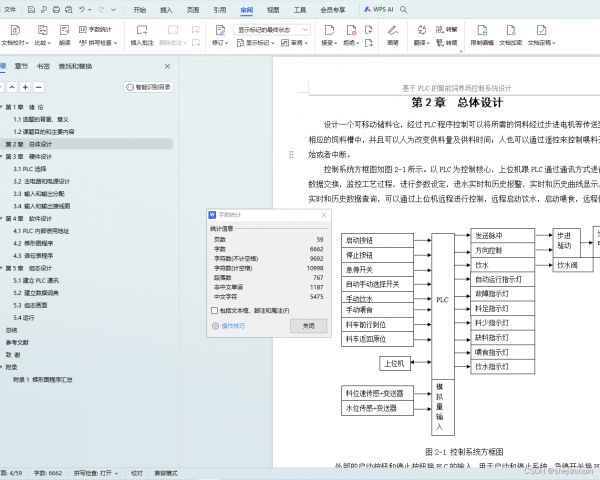600x480 pixels.
Task: Close the navigation pane with X
Action: point(167,66)
